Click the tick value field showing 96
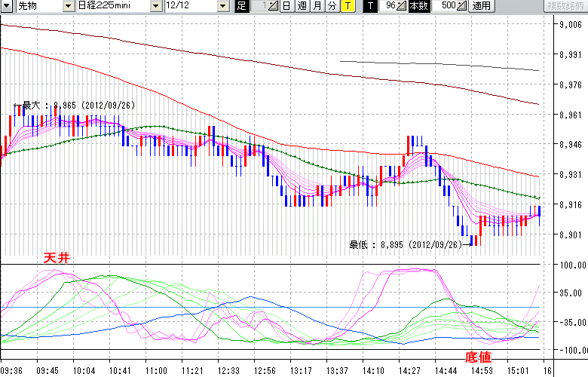Screen dimensions: 588x377 click(x=388, y=6)
